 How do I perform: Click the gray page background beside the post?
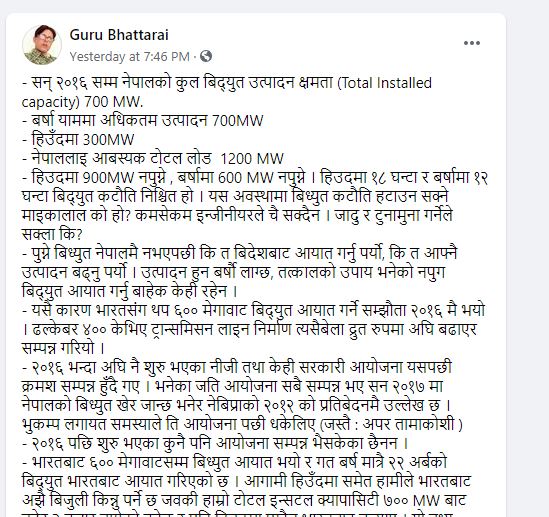528,245
